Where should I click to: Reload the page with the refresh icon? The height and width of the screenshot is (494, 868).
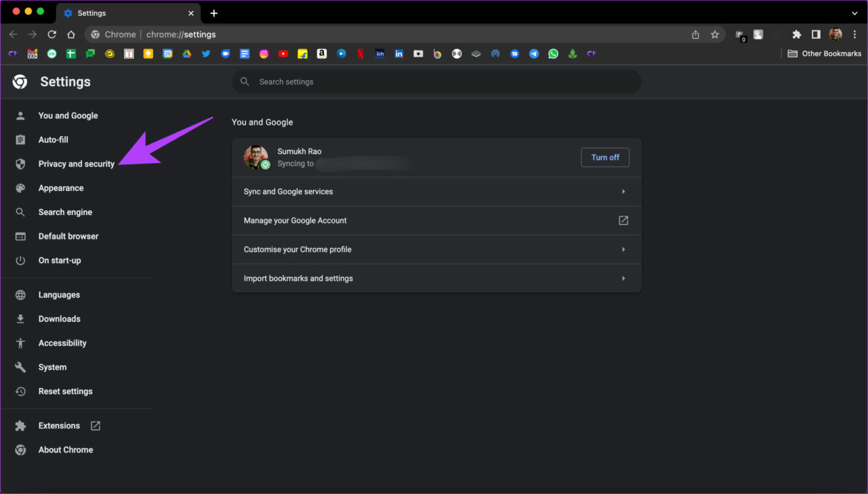[x=51, y=34]
